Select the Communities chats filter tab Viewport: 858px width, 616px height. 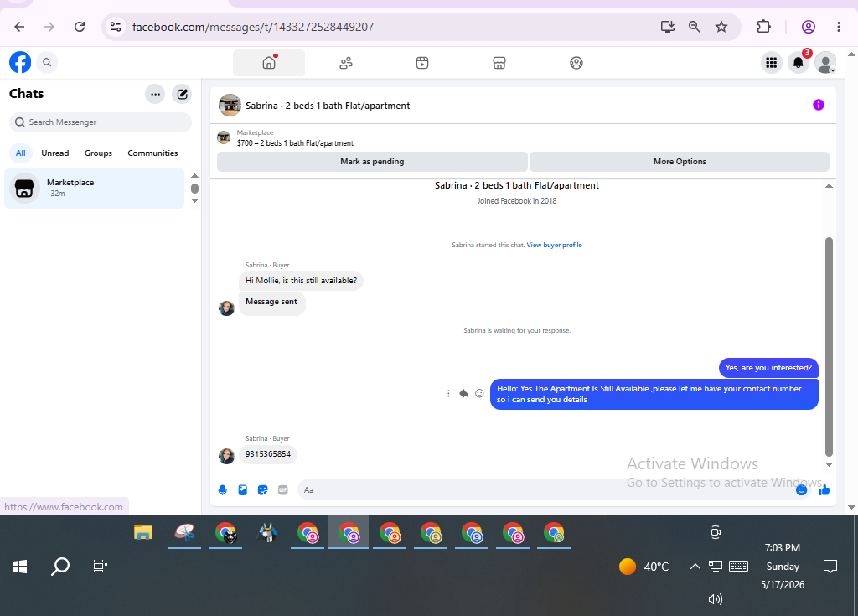tap(152, 153)
